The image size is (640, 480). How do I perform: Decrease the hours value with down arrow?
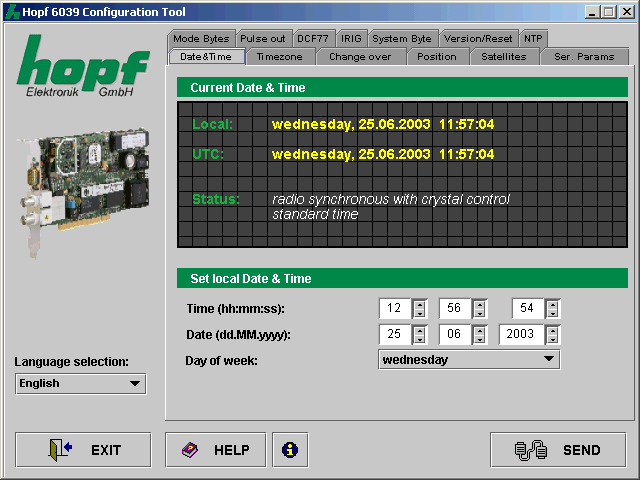pyautogui.click(x=420, y=313)
